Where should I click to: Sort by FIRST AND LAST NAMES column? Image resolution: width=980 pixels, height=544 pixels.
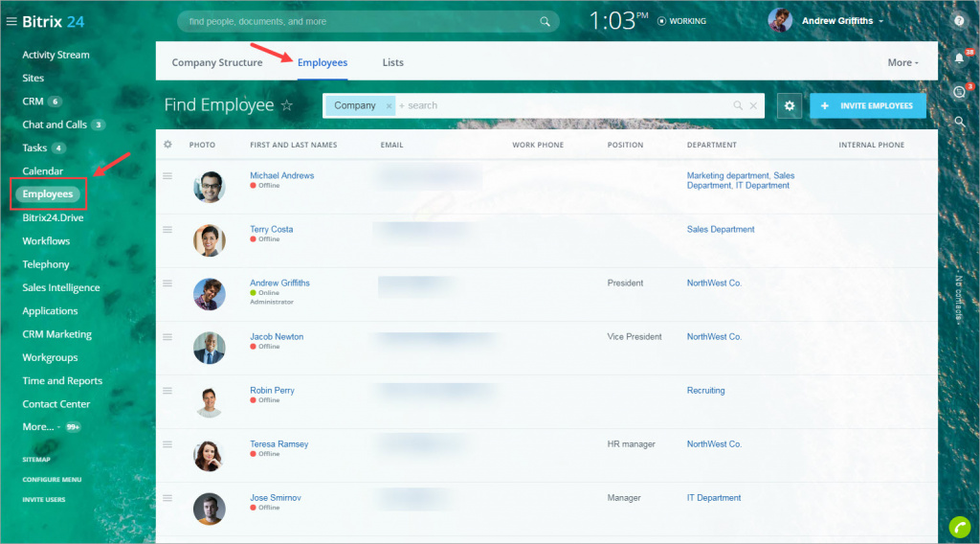pos(293,145)
